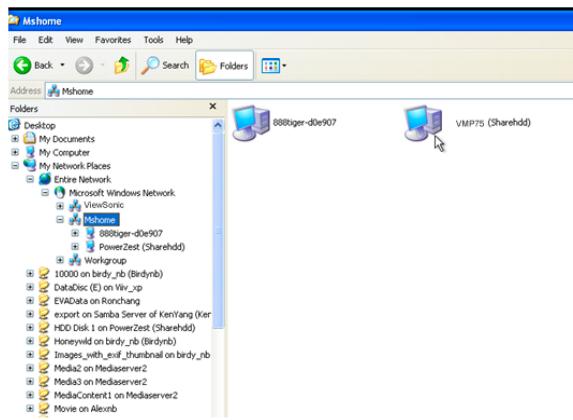Open the Help menu
The width and height of the screenshot is (573, 420).
(184, 39)
